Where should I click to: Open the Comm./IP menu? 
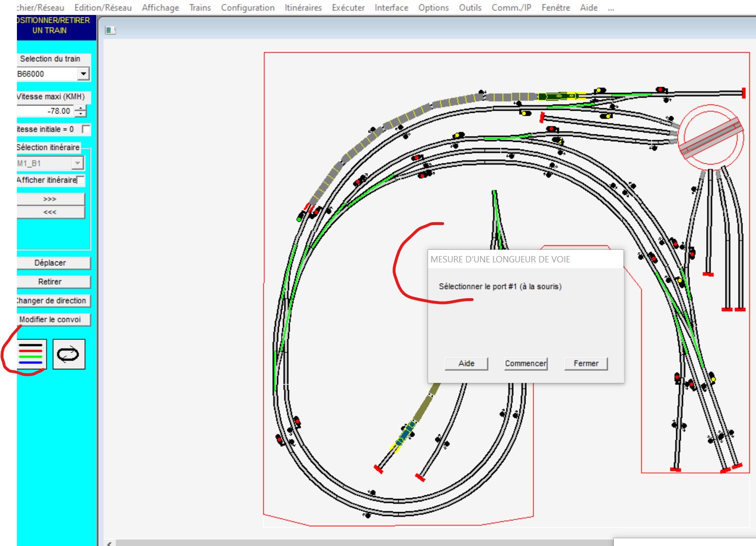(x=511, y=8)
